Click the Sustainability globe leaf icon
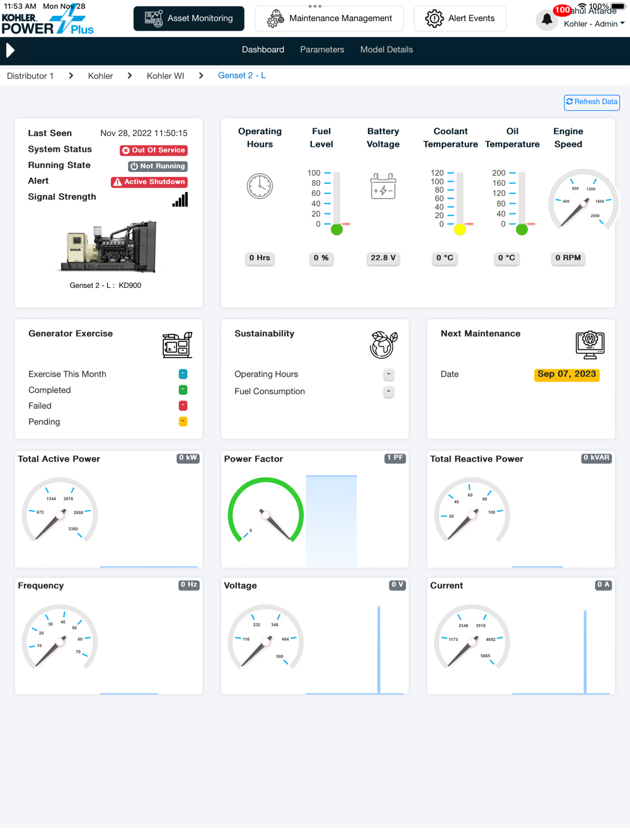The width and height of the screenshot is (630, 840). pos(384,345)
